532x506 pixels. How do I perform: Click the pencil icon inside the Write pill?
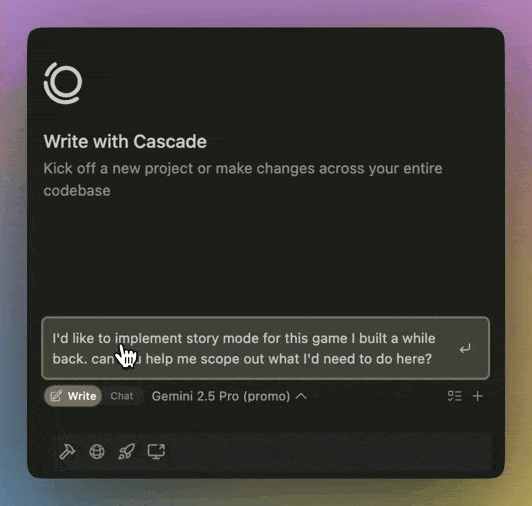tap(56, 396)
